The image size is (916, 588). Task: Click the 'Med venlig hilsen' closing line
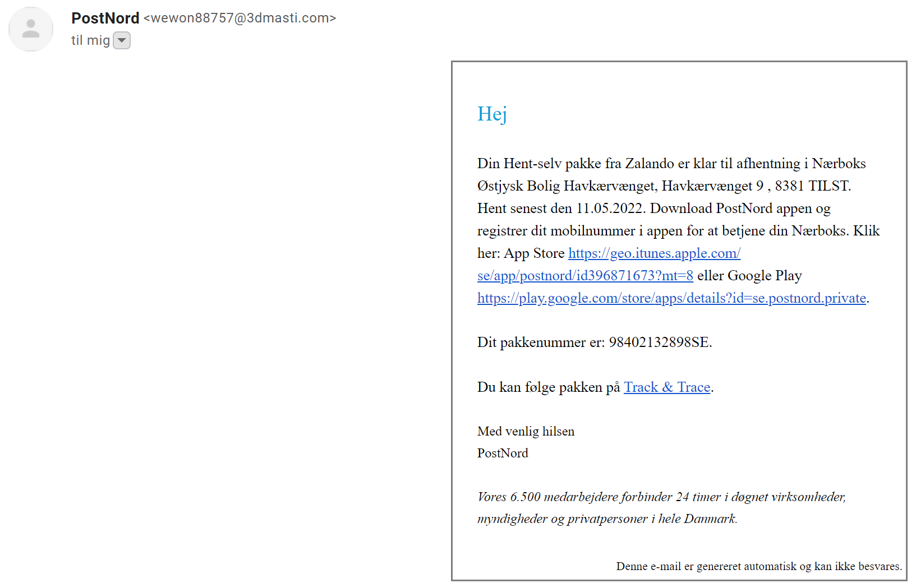(526, 431)
